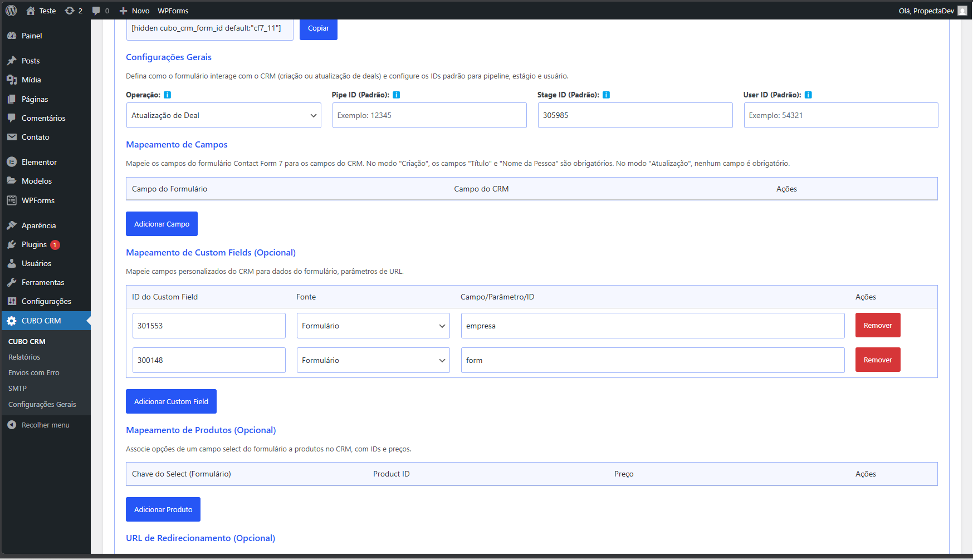Click the comments bubble icon in admin bar
The width and height of the screenshot is (973, 560).
pos(96,11)
